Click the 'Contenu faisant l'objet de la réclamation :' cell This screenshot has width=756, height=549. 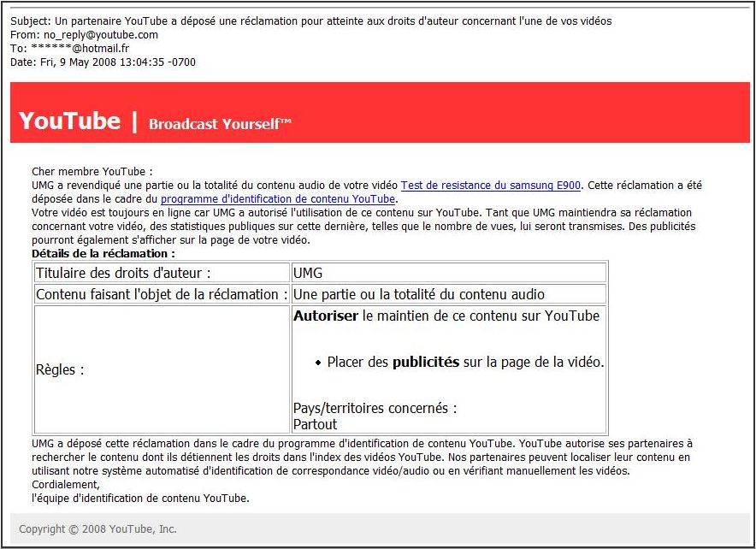[162, 294]
